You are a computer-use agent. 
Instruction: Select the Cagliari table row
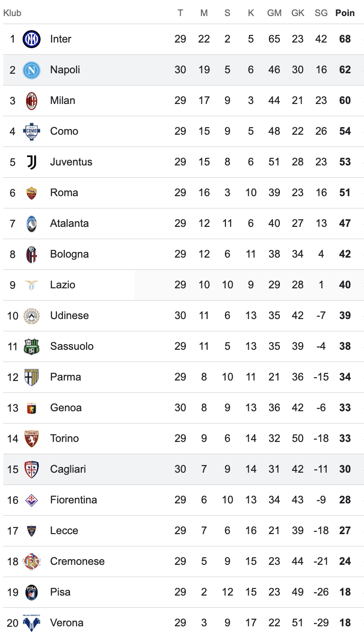[183, 469]
